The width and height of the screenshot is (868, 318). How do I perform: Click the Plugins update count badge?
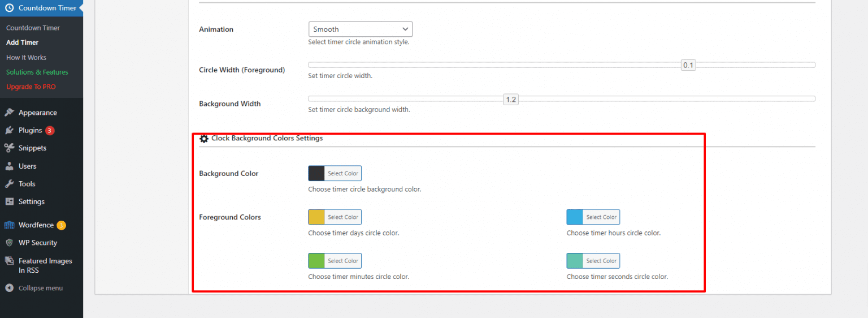(50, 131)
